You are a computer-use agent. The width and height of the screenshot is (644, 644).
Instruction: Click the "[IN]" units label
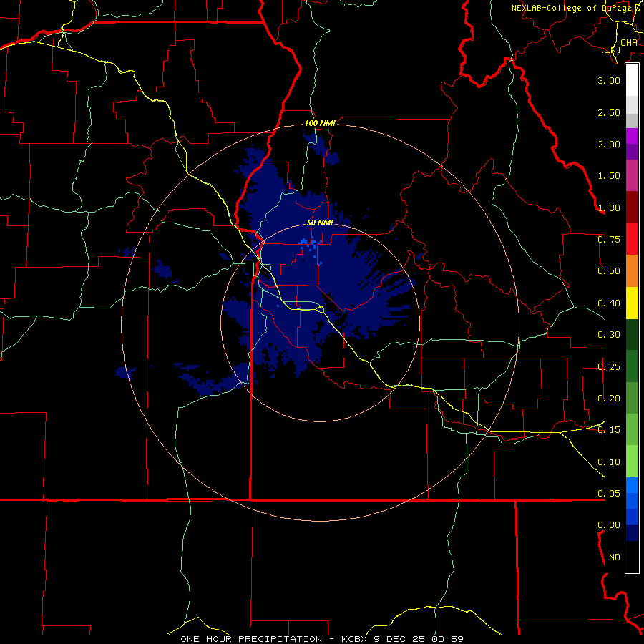[611, 49]
